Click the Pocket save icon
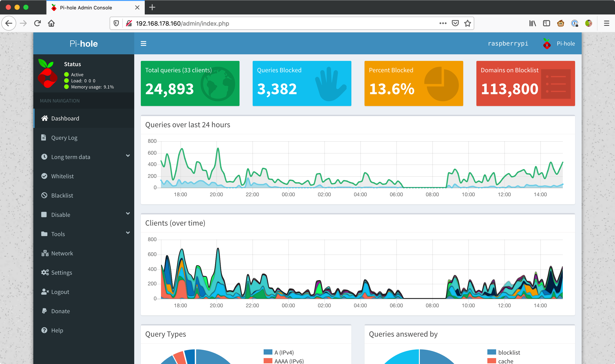 (455, 23)
